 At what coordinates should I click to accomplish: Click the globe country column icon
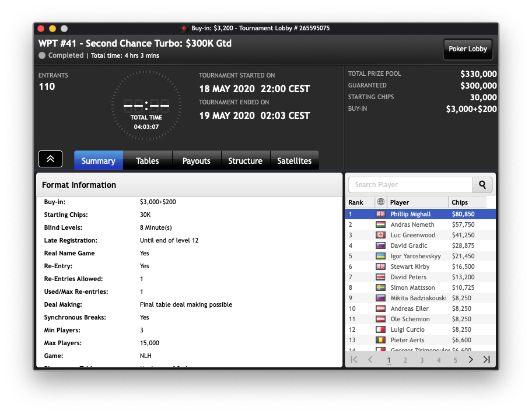point(381,202)
